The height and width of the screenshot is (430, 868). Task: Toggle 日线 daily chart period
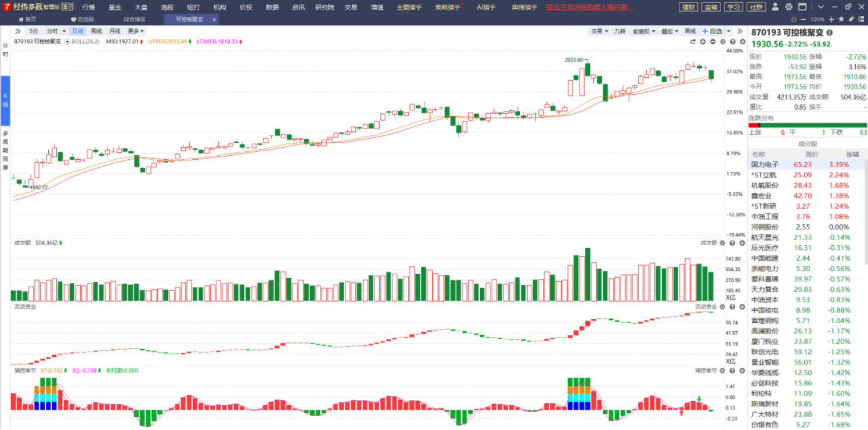78,31
